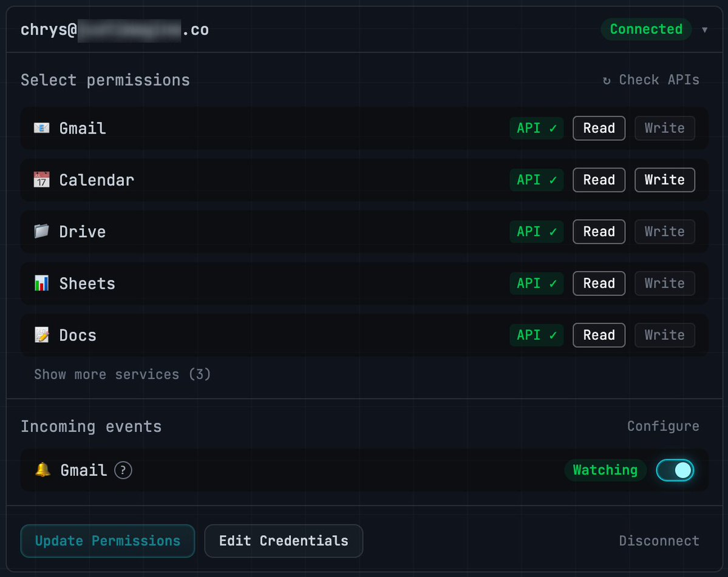The image size is (728, 577).
Task: Click Check APIs to refresh
Action: 651,79
